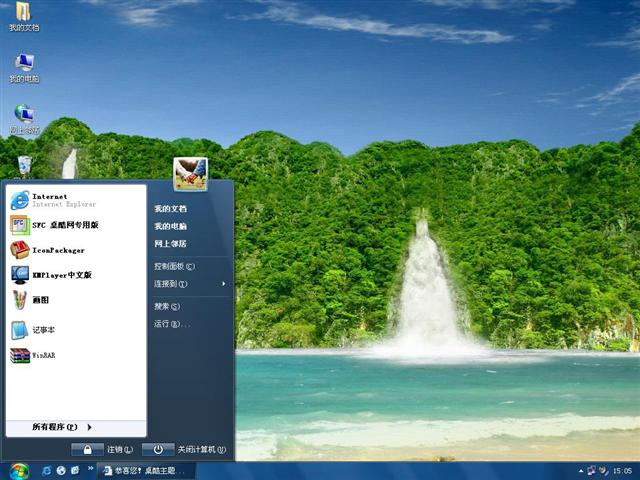This screenshot has width=640, height=480.
Task: Open 运行(R)... run dialog
Action: pos(172,324)
